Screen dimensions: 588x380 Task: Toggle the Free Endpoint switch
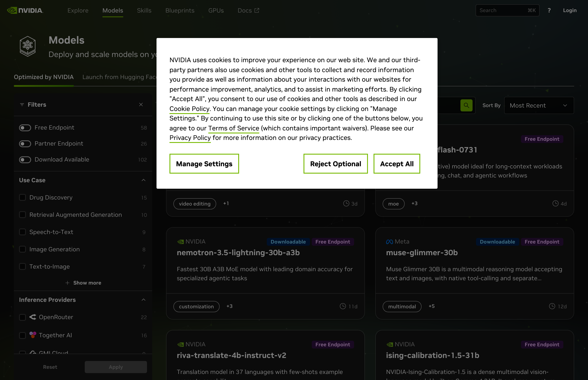(x=25, y=128)
